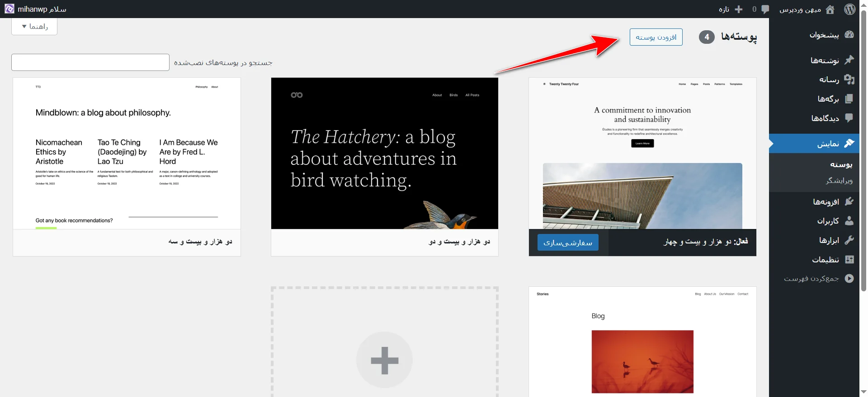Open the comments bubble icon in the admin bar
Screen dimensions: 868x397
pos(765,9)
